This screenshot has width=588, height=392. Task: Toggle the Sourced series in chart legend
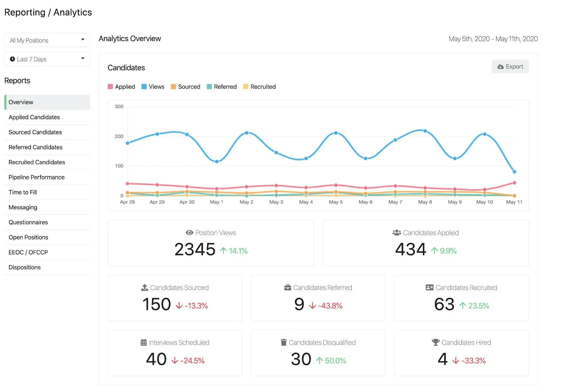186,87
